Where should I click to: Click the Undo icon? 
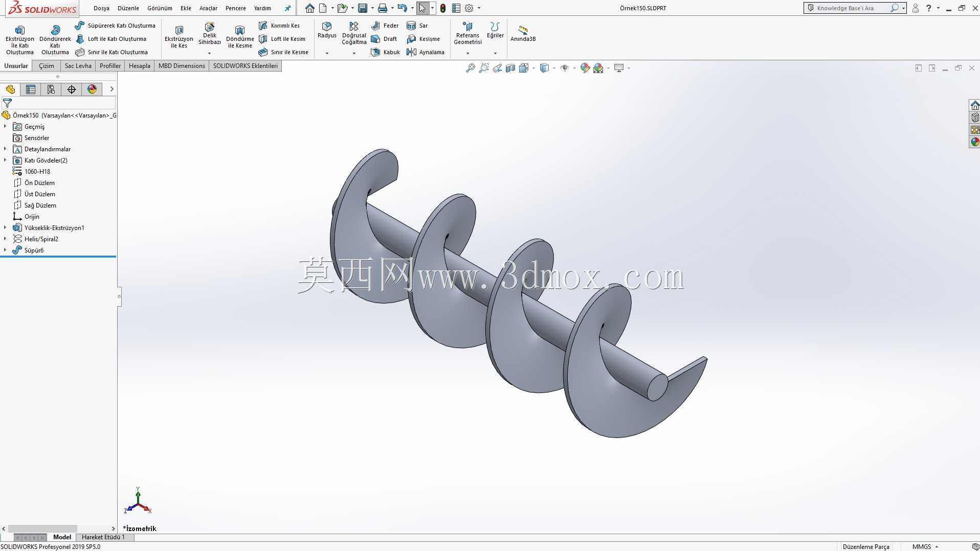402,8
